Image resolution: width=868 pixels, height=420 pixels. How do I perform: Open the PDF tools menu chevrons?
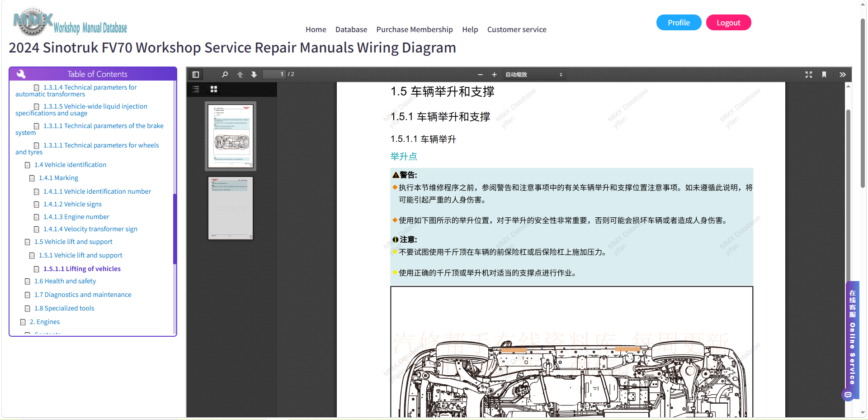point(843,75)
